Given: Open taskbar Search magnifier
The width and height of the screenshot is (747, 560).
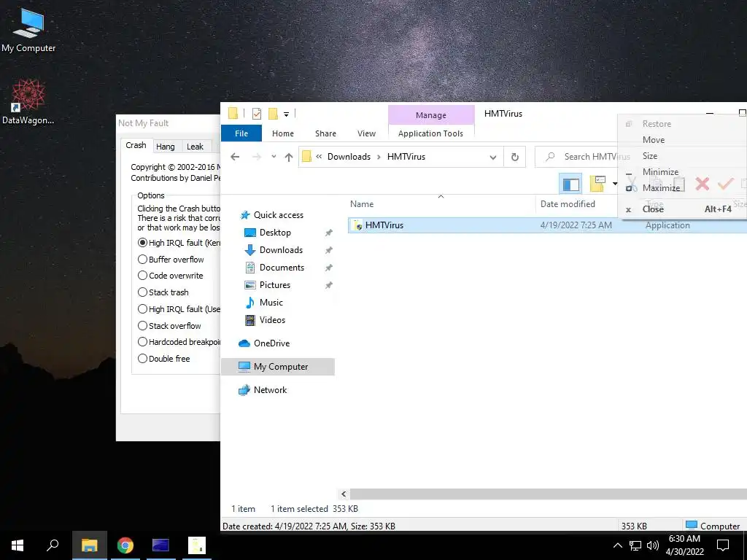Looking at the screenshot, I should point(53,545).
